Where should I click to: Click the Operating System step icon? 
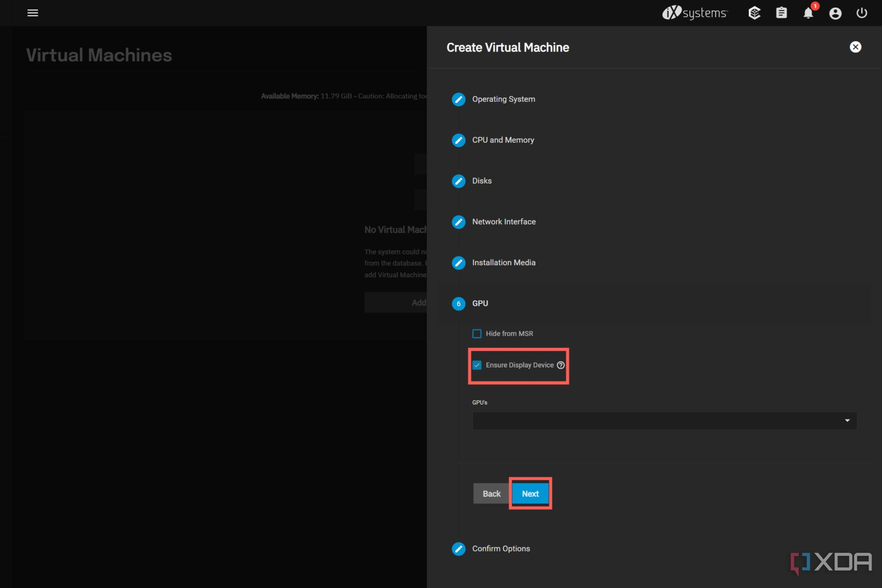point(459,99)
